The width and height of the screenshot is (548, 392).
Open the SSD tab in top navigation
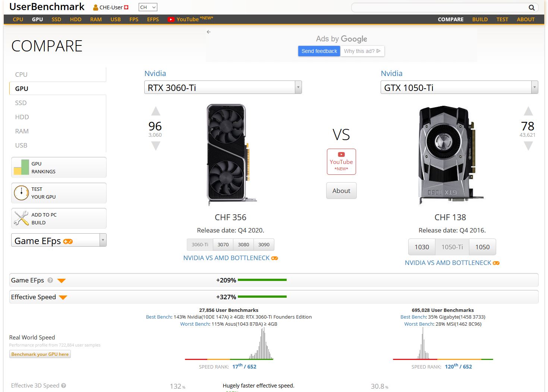[56, 19]
